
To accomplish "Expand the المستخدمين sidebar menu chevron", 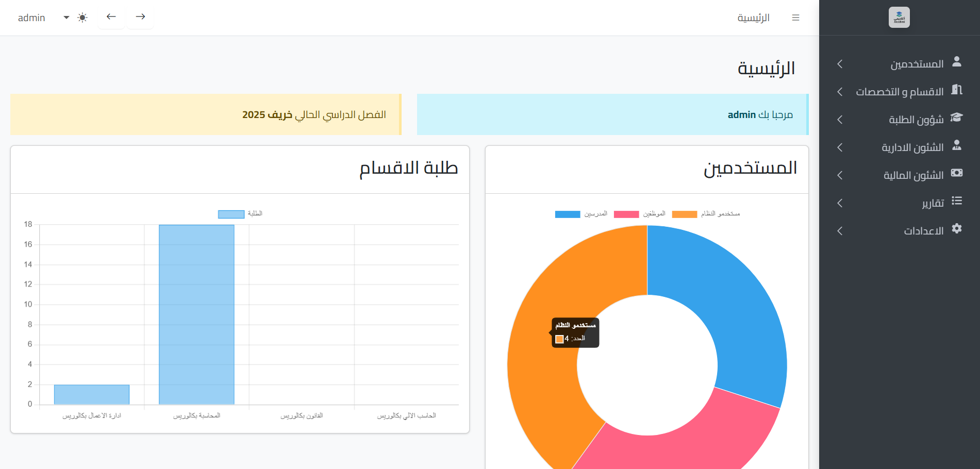I will coord(840,64).
